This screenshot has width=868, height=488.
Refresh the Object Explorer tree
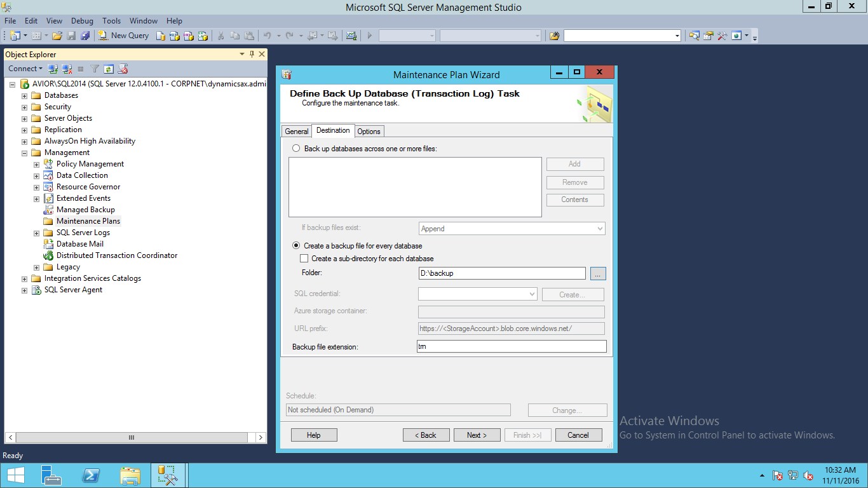tap(109, 69)
